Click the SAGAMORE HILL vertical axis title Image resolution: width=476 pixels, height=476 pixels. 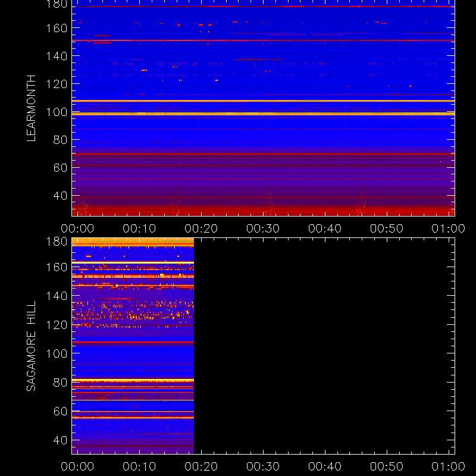32,346
